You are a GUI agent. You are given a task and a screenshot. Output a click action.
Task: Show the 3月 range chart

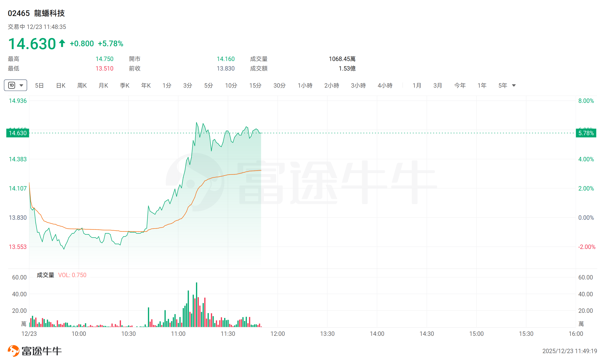click(438, 86)
